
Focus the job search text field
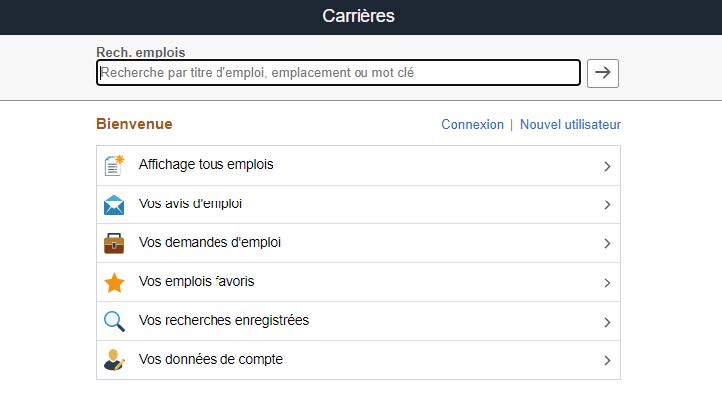(338, 73)
